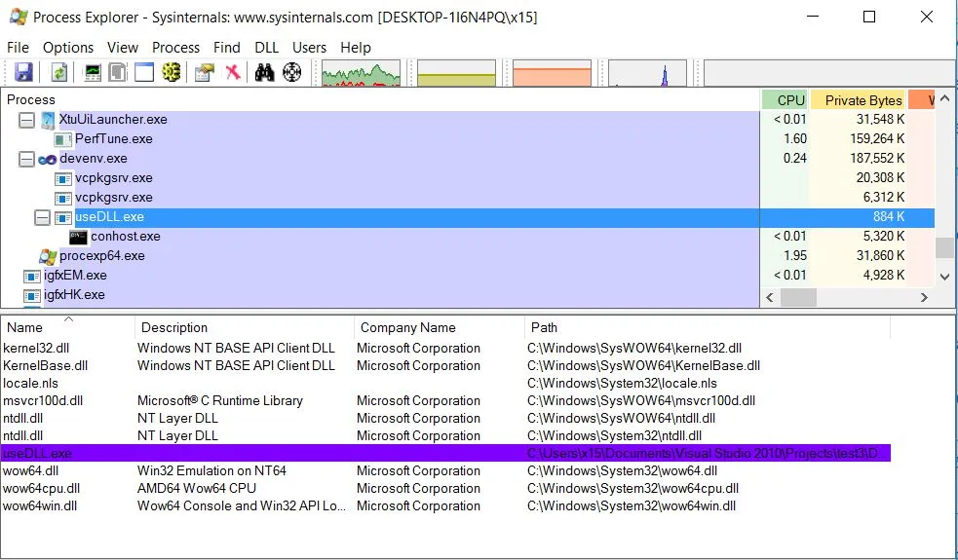The height and width of the screenshot is (560, 958).
Task: Open the Users menu
Action: [x=309, y=48]
